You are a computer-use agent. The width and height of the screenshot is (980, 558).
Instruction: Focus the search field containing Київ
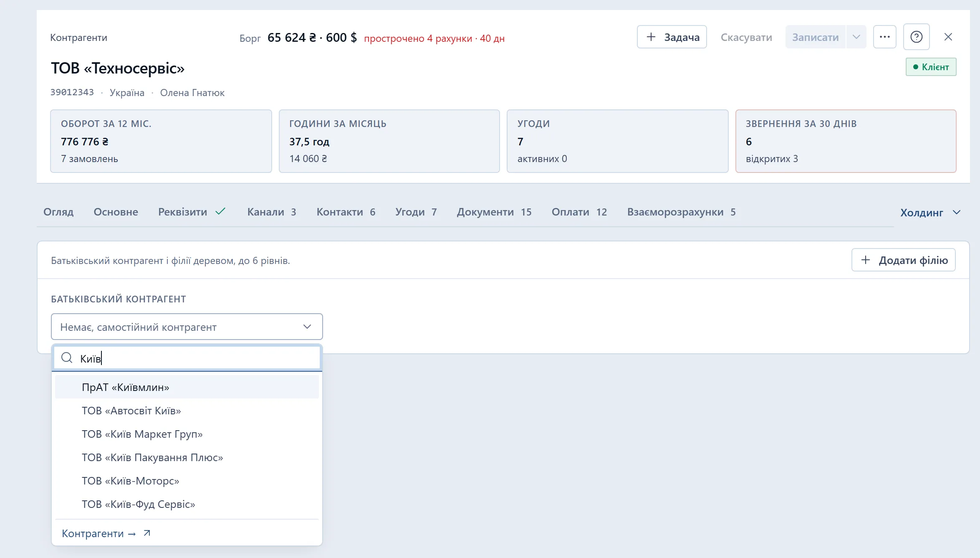[x=187, y=358]
